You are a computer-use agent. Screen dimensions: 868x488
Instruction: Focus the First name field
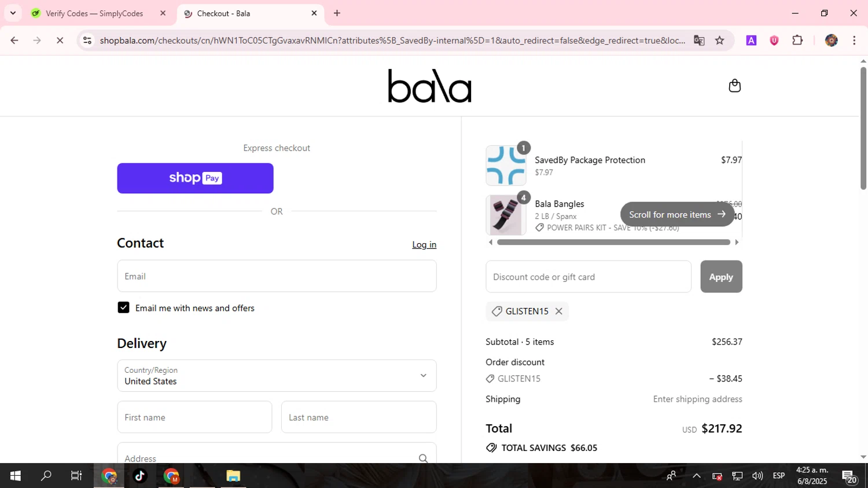coord(194,417)
